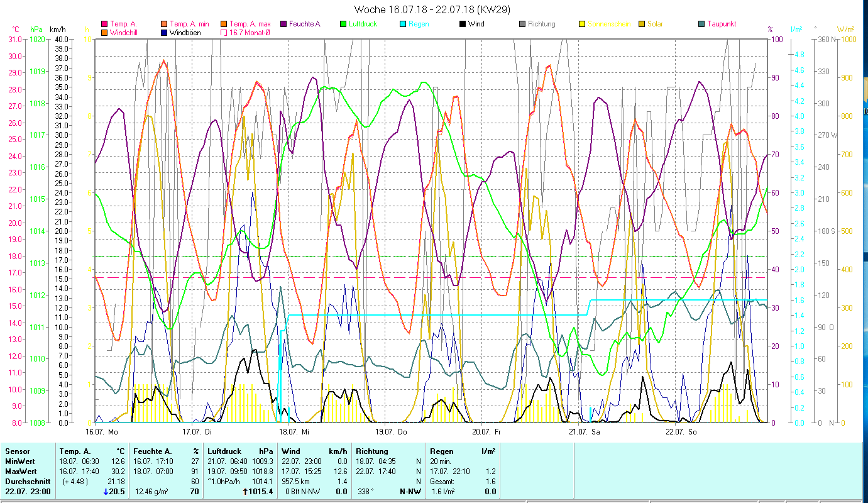Click the absolute humidity 12.46 g/m² value
The height and width of the screenshot is (503, 868).
(153, 492)
